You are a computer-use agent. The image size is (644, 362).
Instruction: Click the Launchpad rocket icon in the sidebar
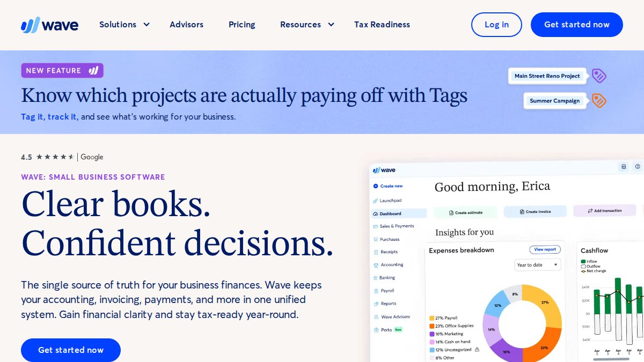(x=376, y=201)
